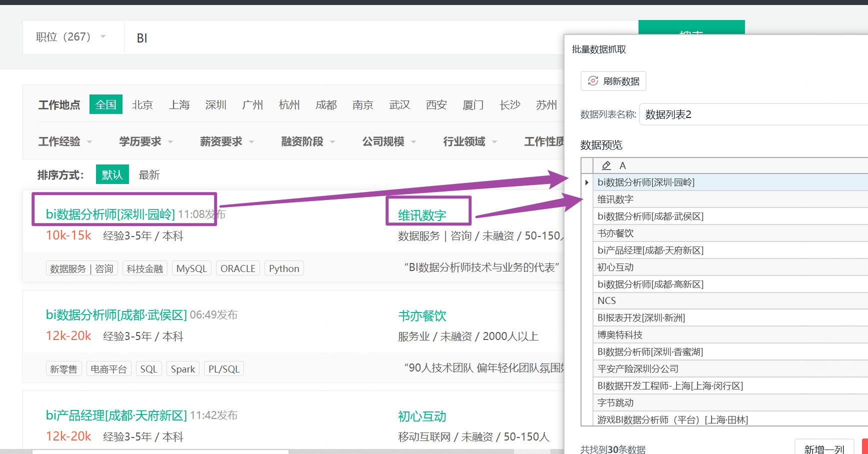The width and height of the screenshot is (868, 454).
Task: Click the BI search keyword box
Action: [x=345, y=38]
